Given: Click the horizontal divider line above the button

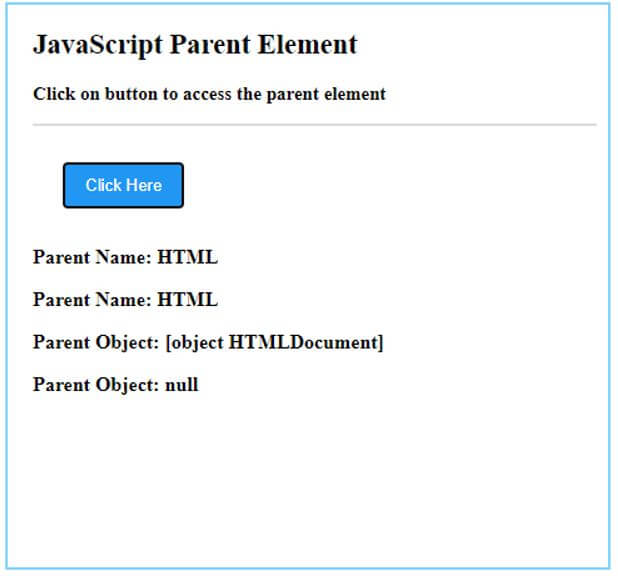Looking at the screenshot, I should 314,126.
